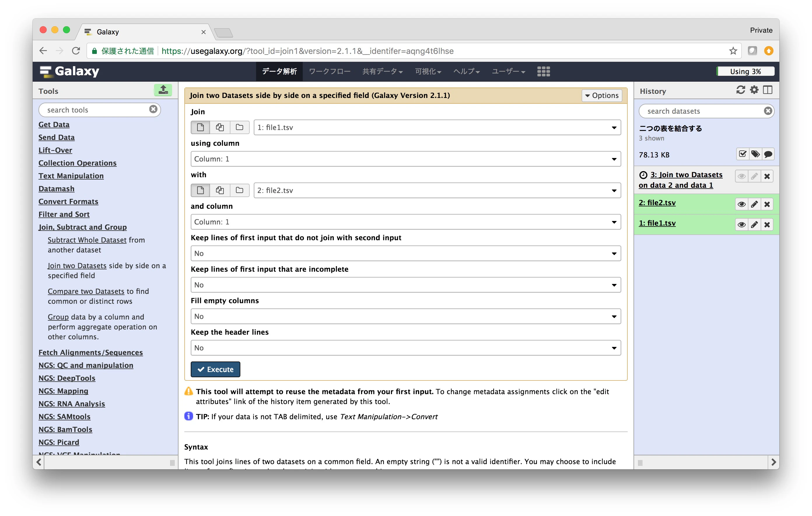
Task: Open the Galaxy app grid icon in masthead
Action: 543,71
